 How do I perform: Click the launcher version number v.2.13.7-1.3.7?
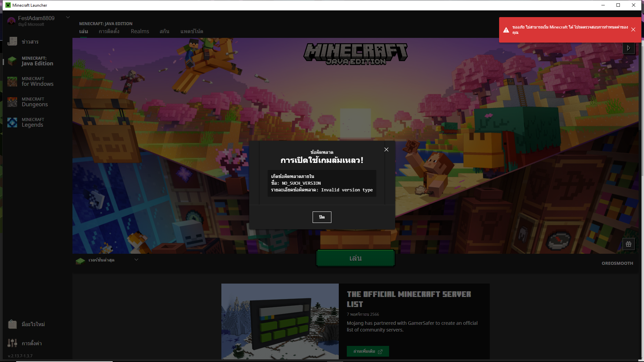click(x=20, y=356)
